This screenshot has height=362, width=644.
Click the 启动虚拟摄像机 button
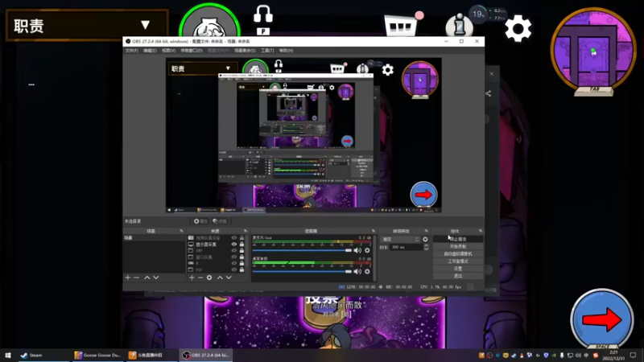pyautogui.click(x=458, y=253)
